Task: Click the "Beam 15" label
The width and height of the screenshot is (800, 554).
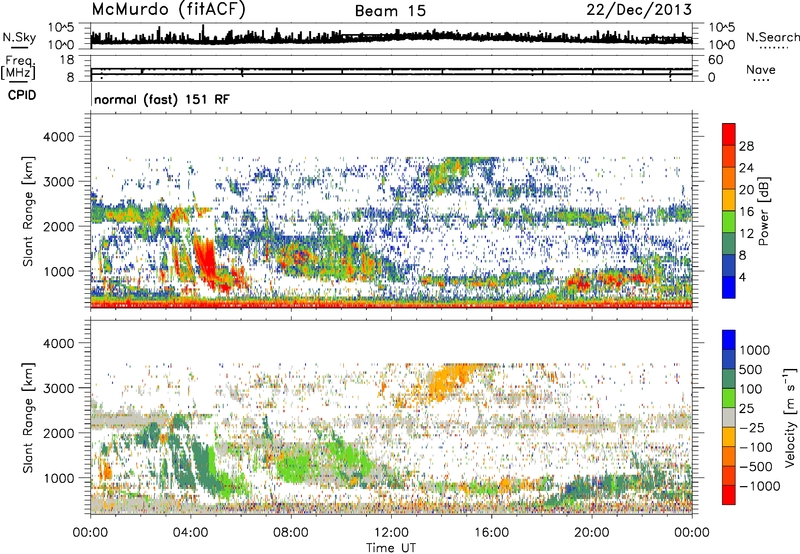Action: point(390,11)
